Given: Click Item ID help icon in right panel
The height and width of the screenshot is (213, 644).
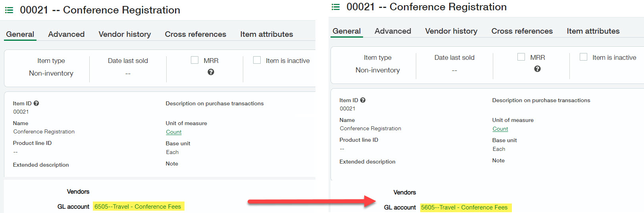Looking at the screenshot, I should click(363, 100).
